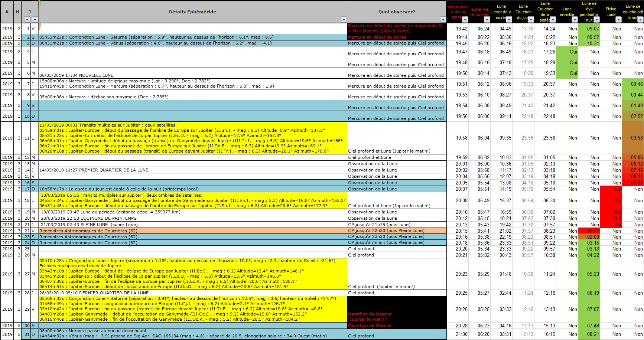Select the M month column header
Screen dimensions: 644x340
coord(17,12)
